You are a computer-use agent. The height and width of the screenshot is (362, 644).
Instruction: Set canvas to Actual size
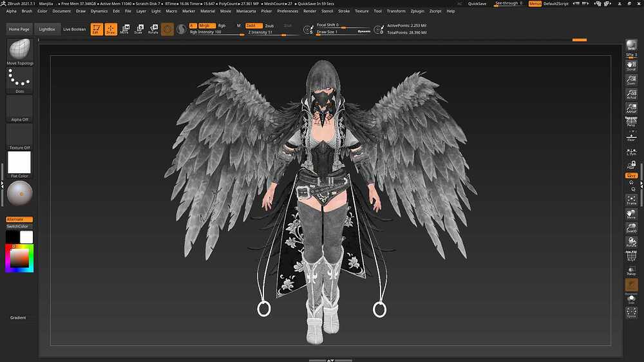point(631,93)
